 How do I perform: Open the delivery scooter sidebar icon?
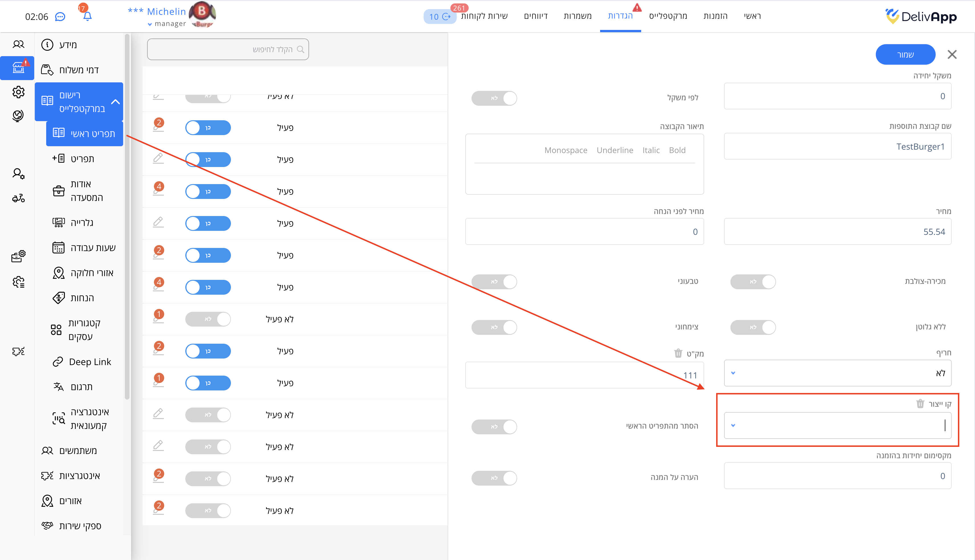pos(18,198)
